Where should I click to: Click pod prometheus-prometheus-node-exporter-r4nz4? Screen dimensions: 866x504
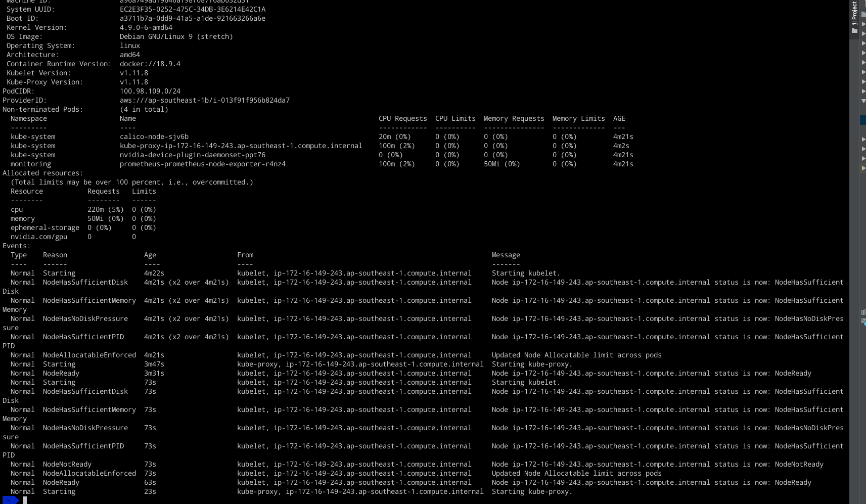pos(203,164)
